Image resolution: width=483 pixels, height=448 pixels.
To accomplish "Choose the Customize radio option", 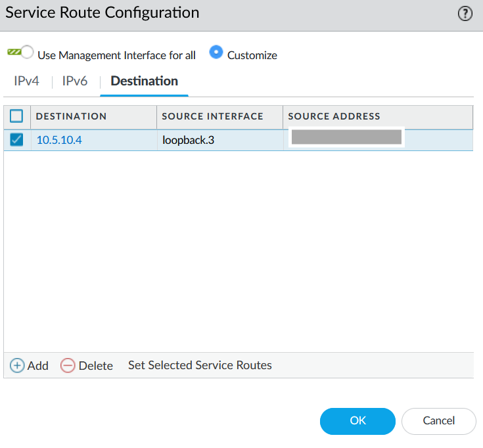I will 216,53.
